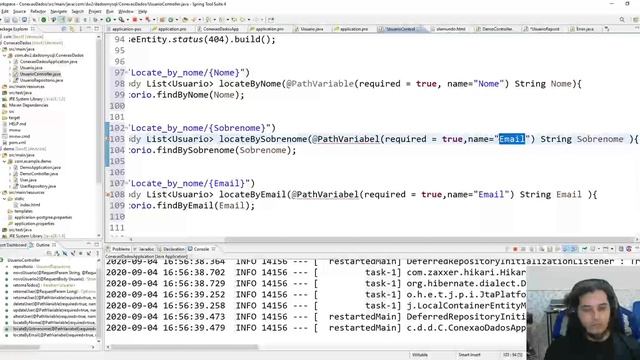Screen dimensions: 640x360
Task: Click line number 97 in the gutter
Action: pos(119,73)
